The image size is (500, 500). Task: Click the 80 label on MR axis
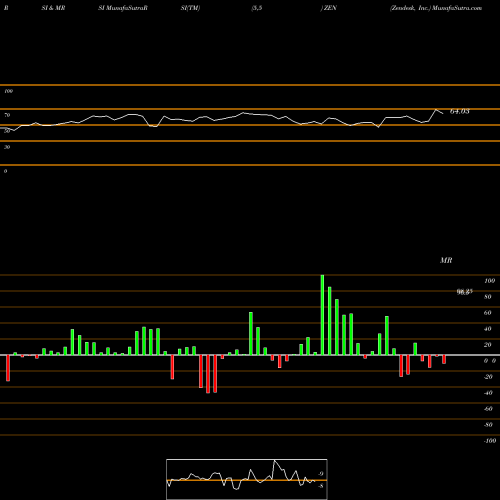click(488, 297)
